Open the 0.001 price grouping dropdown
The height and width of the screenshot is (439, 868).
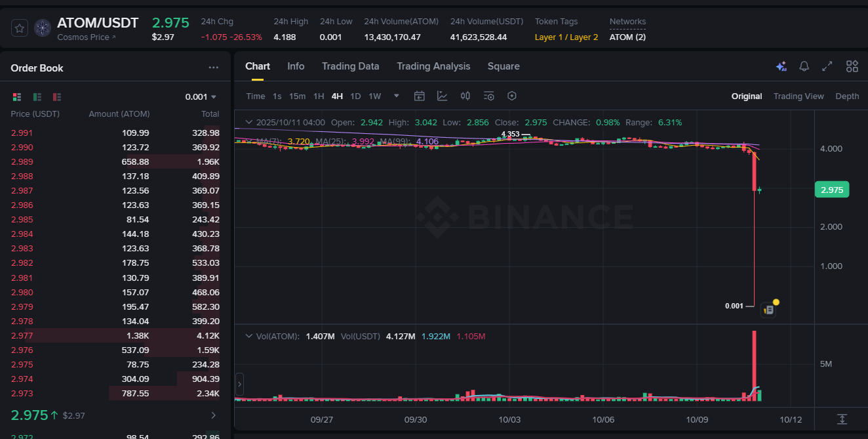point(201,96)
